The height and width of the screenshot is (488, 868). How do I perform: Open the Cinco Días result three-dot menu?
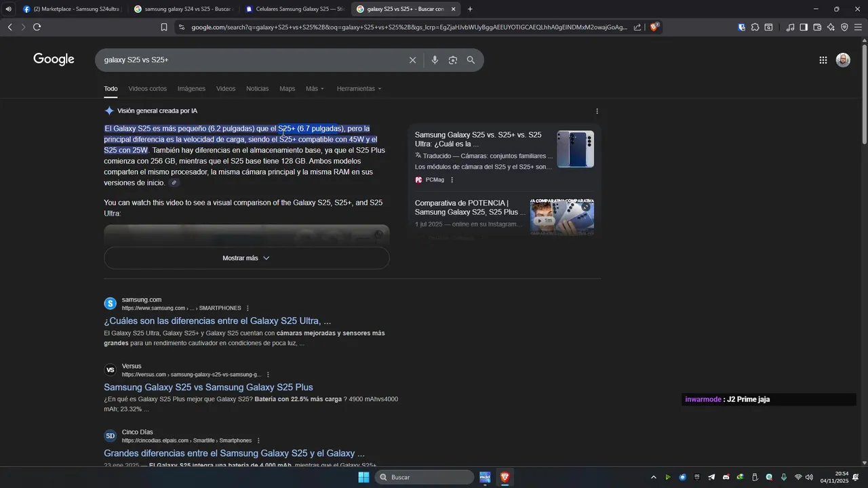point(258,441)
